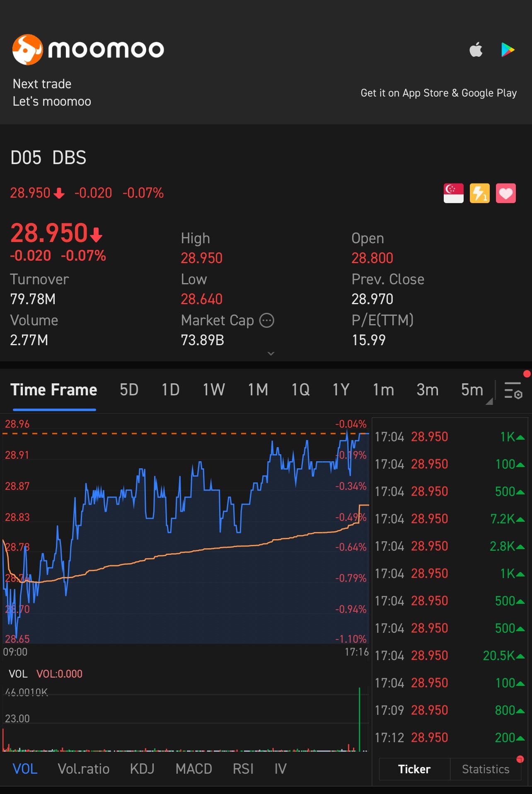Expand more time intervals triangle after 5m
532x794 pixels.
point(489,401)
